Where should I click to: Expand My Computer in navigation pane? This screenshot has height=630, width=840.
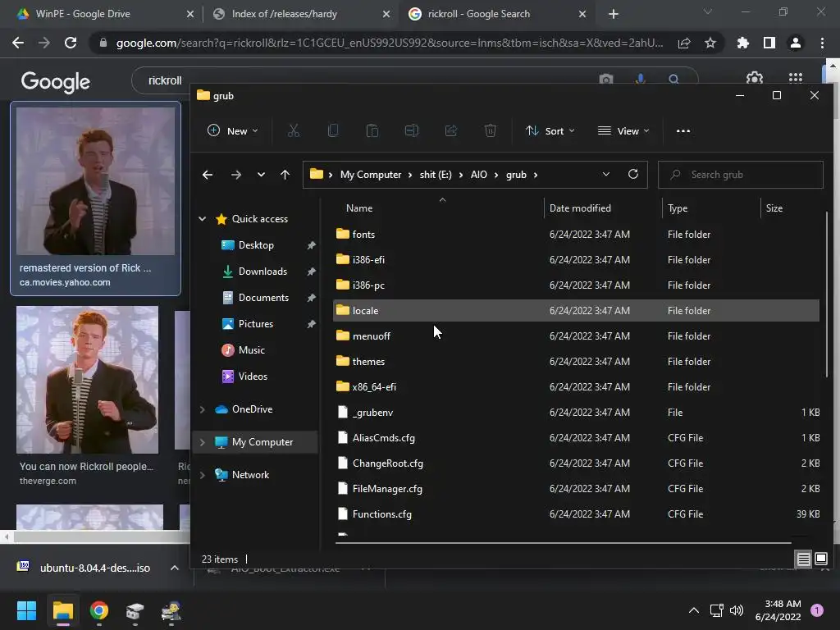[x=203, y=442]
